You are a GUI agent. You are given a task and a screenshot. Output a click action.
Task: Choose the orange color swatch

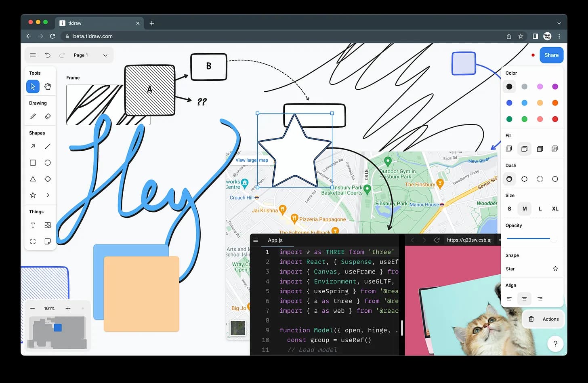(x=555, y=103)
